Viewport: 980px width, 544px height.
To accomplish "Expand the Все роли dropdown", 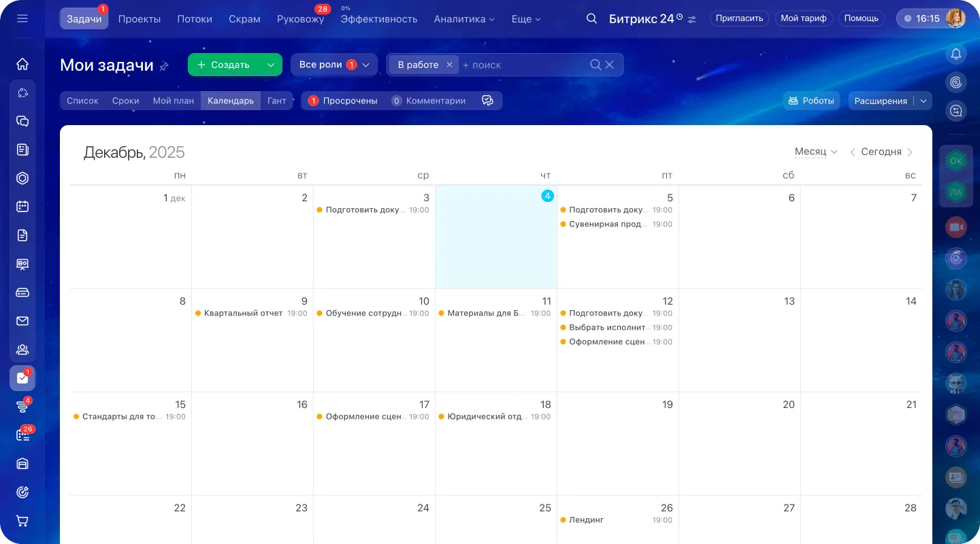I will [333, 65].
